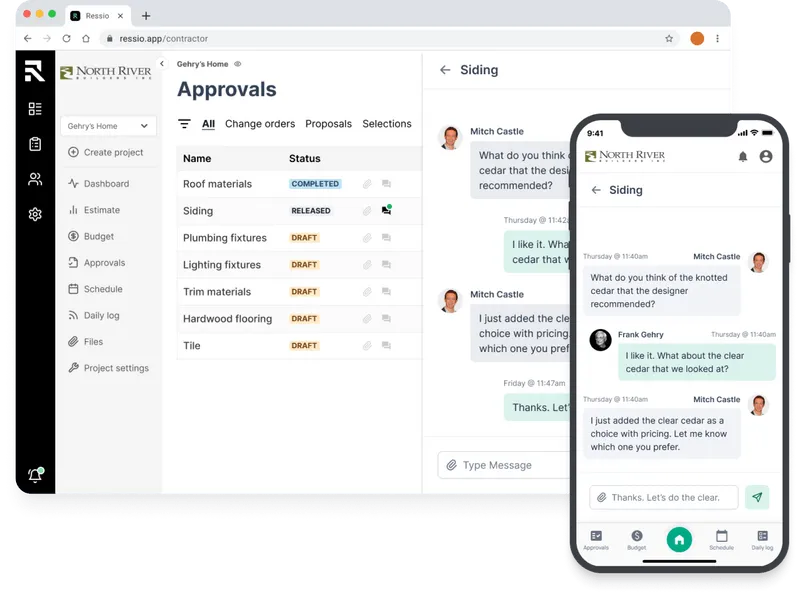
Task: Toggle visibility with the eye beside Gehry's Home
Action: coord(237,63)
